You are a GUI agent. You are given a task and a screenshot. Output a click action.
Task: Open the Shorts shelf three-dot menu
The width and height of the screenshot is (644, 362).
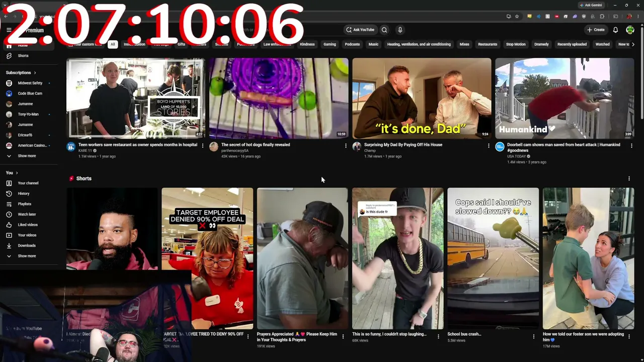(x=629, y=178)
